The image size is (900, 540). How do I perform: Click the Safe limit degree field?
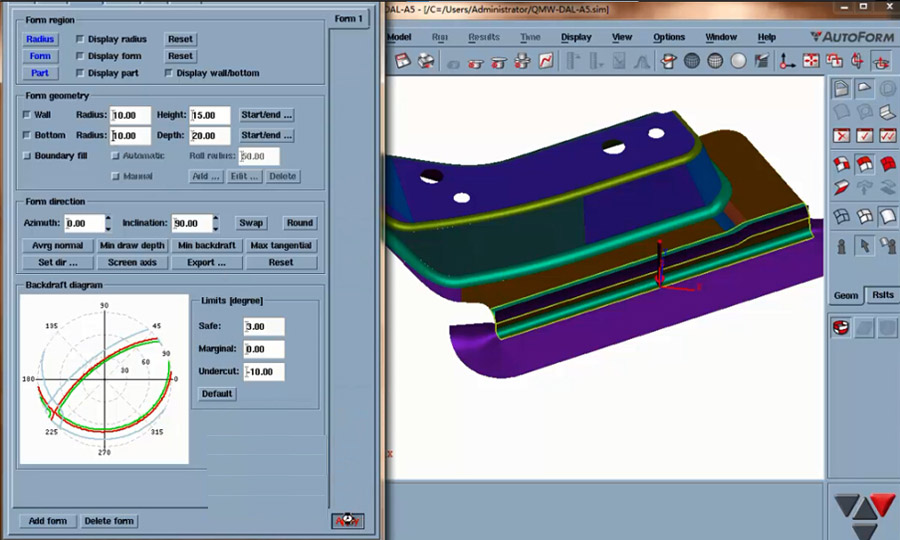(263, 327)
